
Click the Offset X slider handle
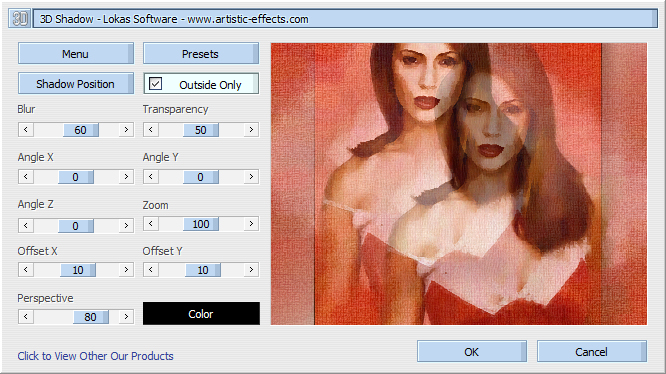[x=78, y=270]
